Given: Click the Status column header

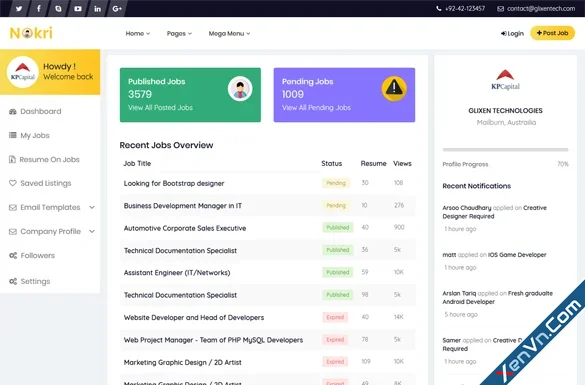Looking at the screenshot, I should click(x=331, y=163).
